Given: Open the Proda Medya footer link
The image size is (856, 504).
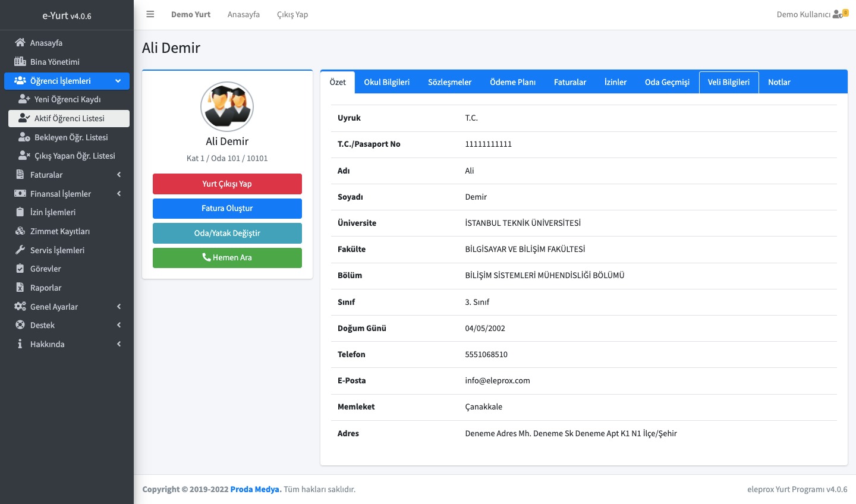Looking at the screenshot, I should coord(256,489).
